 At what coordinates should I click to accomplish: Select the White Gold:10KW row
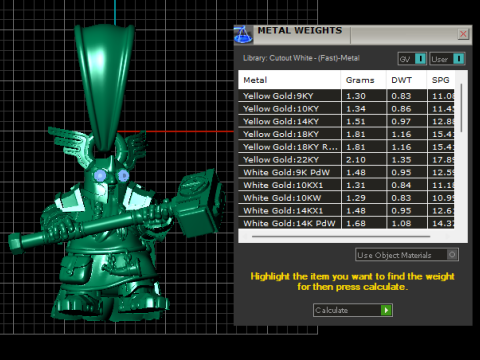click(x=346, y=198)
